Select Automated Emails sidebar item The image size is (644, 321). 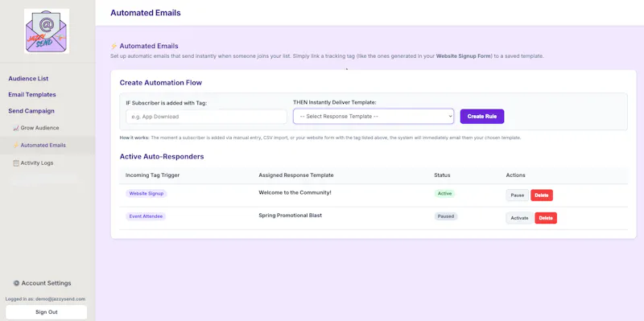point(47,146)
